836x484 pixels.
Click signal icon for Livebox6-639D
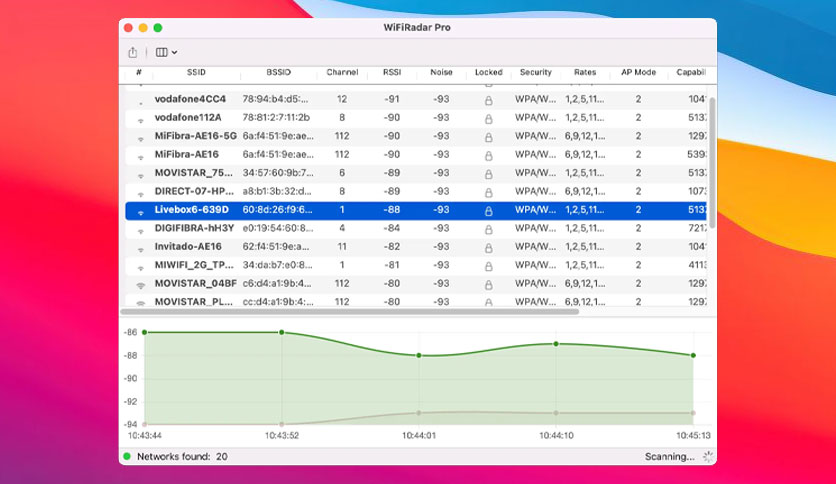141,212
